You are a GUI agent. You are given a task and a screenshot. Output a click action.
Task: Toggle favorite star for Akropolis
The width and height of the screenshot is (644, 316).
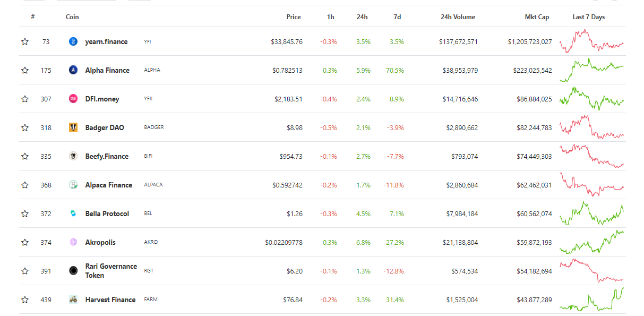[25, 242]
